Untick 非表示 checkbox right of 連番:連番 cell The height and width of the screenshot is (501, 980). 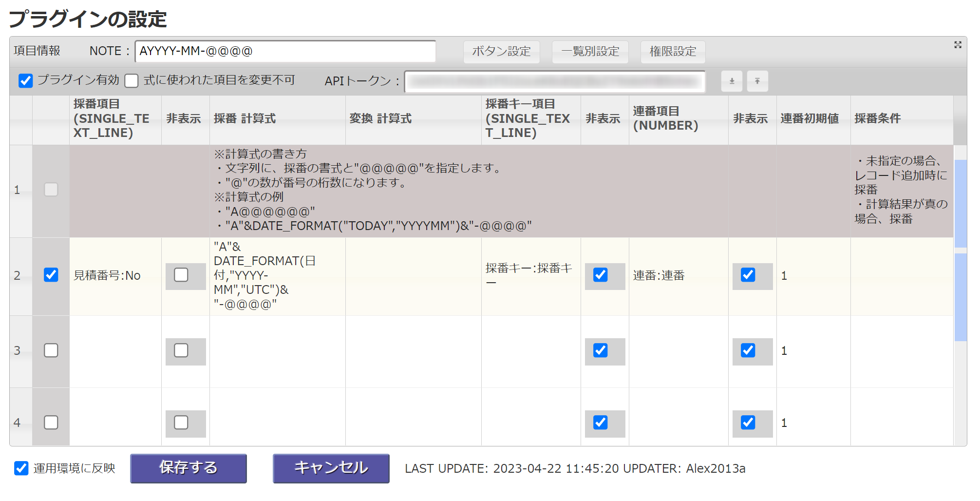click(x=748, y=275)
